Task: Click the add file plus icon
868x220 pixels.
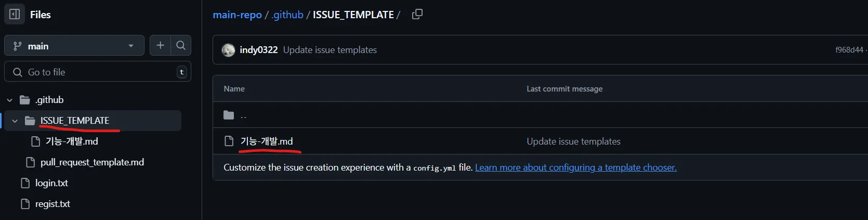Action: point(160,46)
